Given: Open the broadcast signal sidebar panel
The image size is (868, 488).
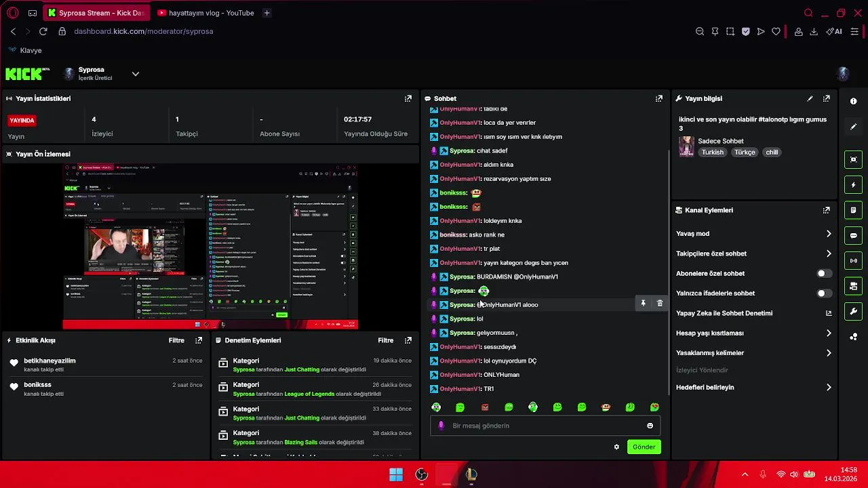Looking at the screenshot, I should [x=853, y=261].
